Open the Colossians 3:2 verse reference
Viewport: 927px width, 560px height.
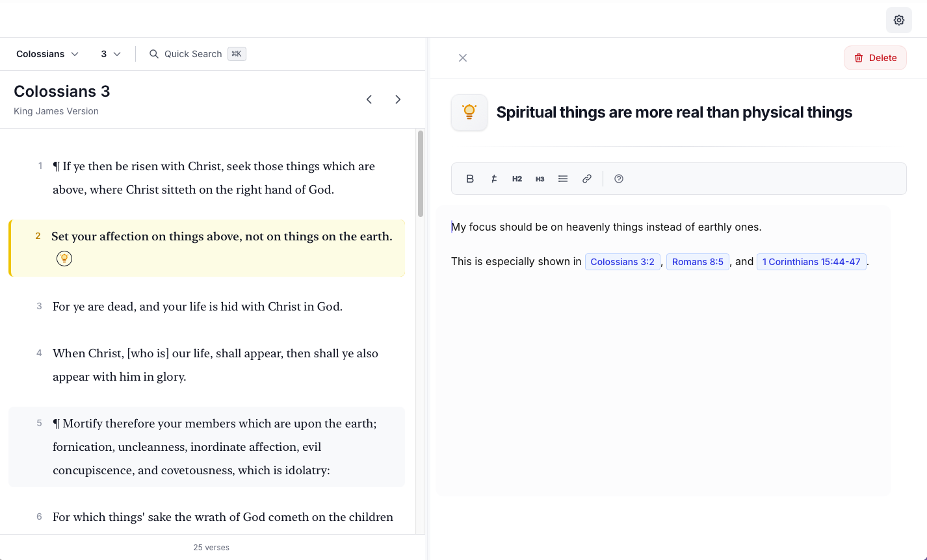coord(622,261)
